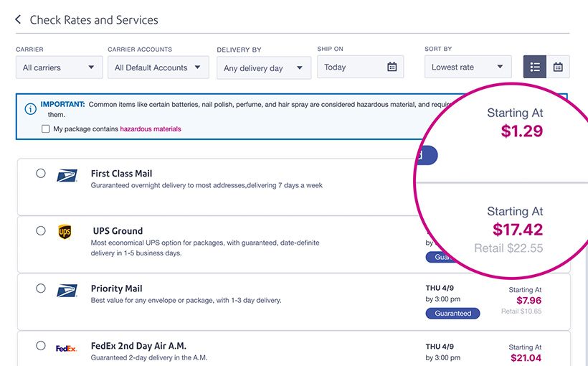588x366 pixels.
Task: Click the Ship On date field
Action: tap(351, 67)
